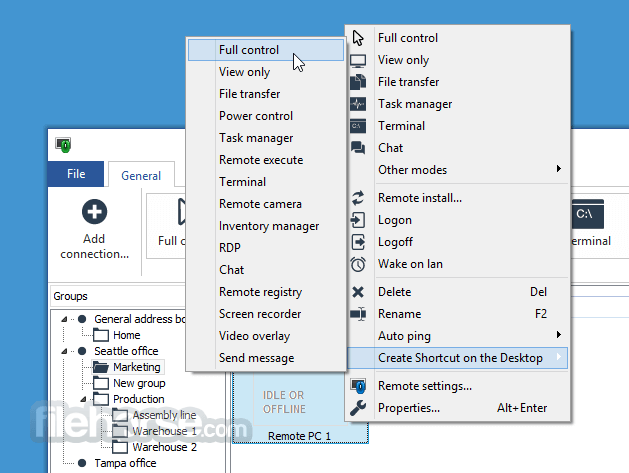Viewport: 629px width, 473px height.
Task: Open the Auto ping submenu arrow
Action: point(558,335)
